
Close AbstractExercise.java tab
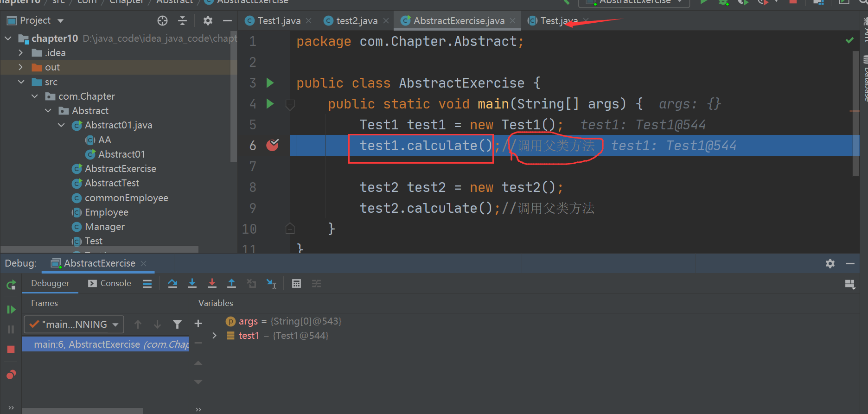[x=512, y=21]
